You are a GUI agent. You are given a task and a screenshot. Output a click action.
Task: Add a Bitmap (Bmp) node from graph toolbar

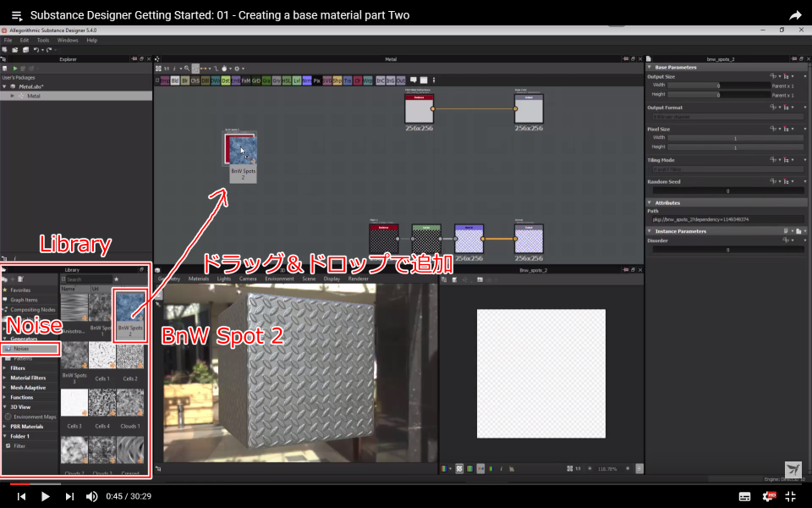[165, 81]
